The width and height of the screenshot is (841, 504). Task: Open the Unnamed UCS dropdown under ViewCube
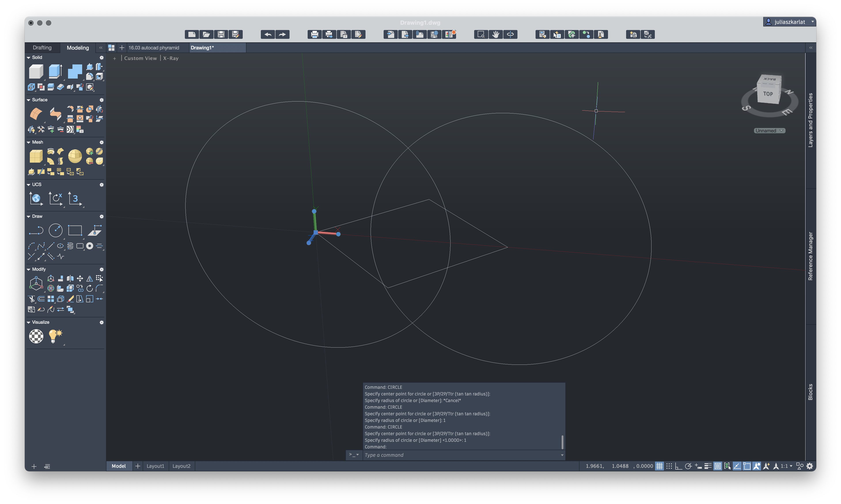769,131
